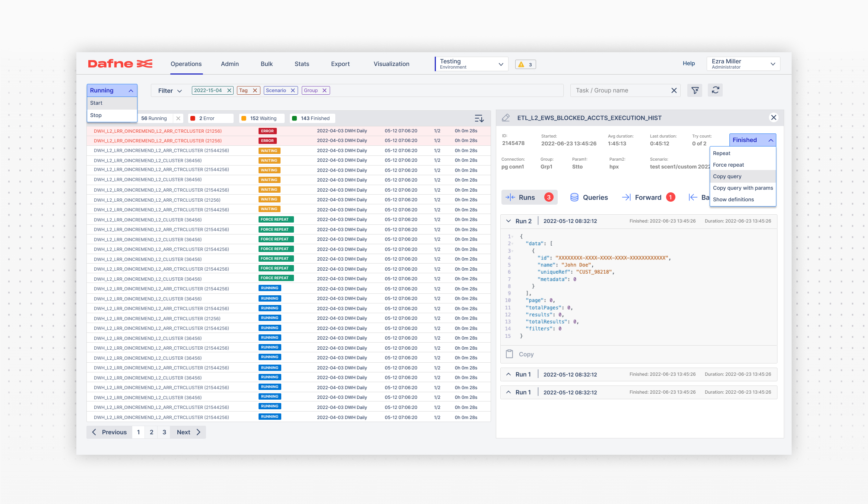Collapse the Run 2 section
This screenshot has height=504, width=868.
click(509, 221)
